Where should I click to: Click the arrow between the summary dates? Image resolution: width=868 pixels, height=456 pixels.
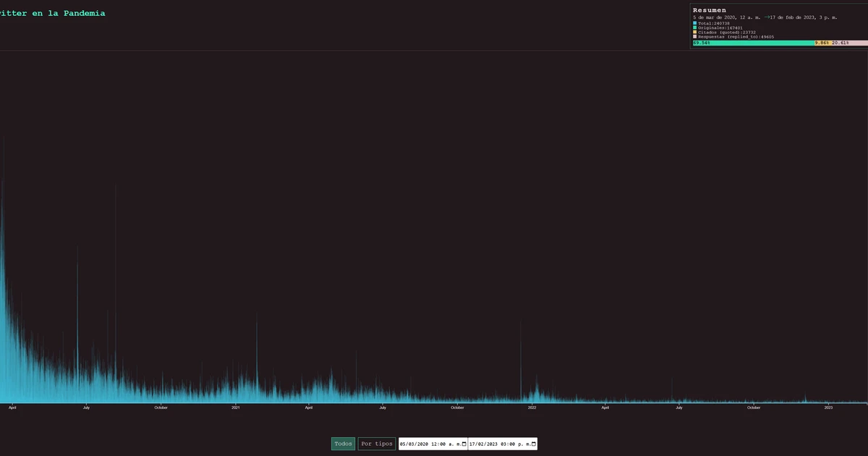pyautogui.click(x=767, y=17)
